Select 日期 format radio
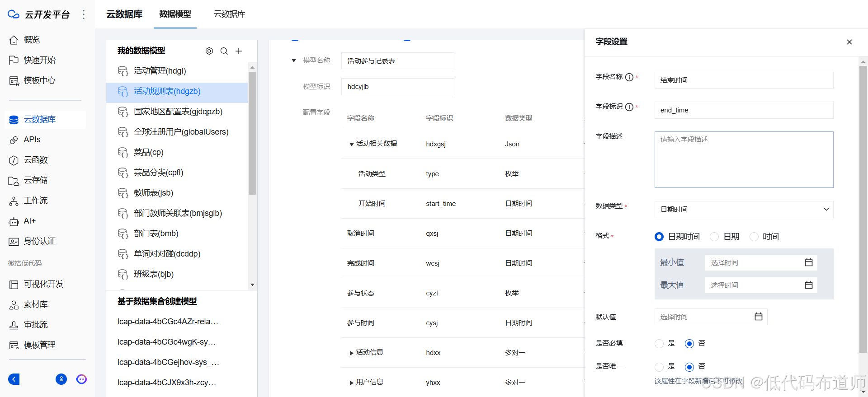Image resolution: width=868 pixels, height=397 pixels. pos(714,237)
